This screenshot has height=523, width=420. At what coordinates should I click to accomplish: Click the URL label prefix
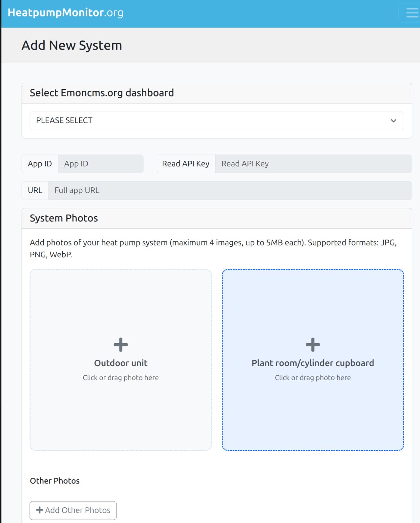click(35, 191)
